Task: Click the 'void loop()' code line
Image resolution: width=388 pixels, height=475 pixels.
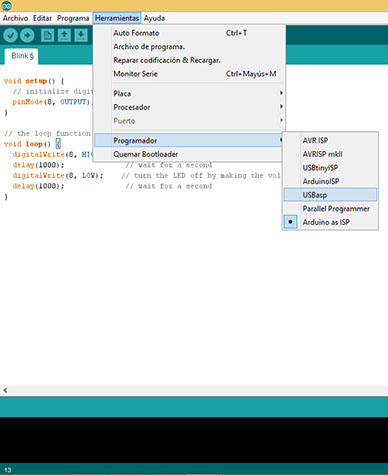Action: point(32,144)
